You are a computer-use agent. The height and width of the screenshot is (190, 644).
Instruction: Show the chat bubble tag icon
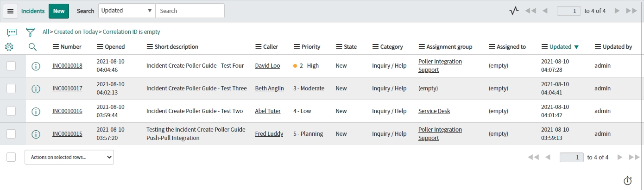tap(12, 32)
